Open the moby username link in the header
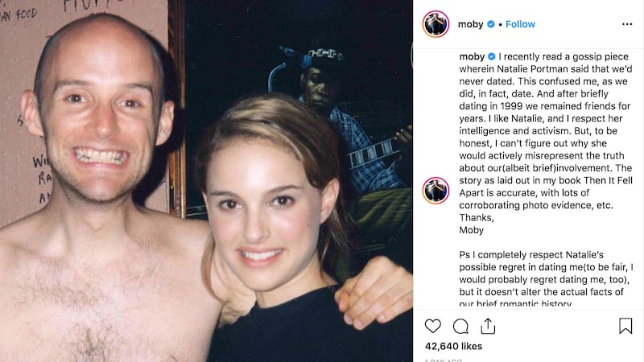The height and width of the screenshot is (362, 644). click(470, 24)
